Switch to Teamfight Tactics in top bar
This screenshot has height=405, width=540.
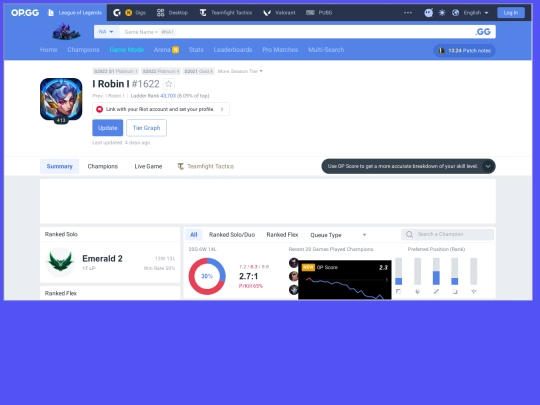point(226,13)
